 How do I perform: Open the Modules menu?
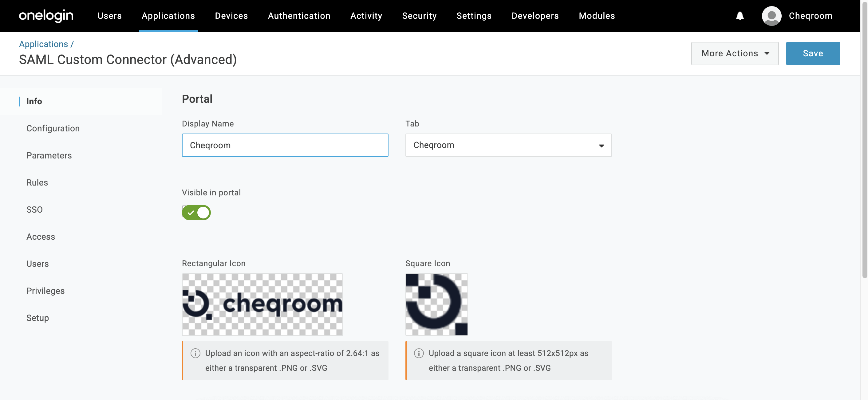597,16
